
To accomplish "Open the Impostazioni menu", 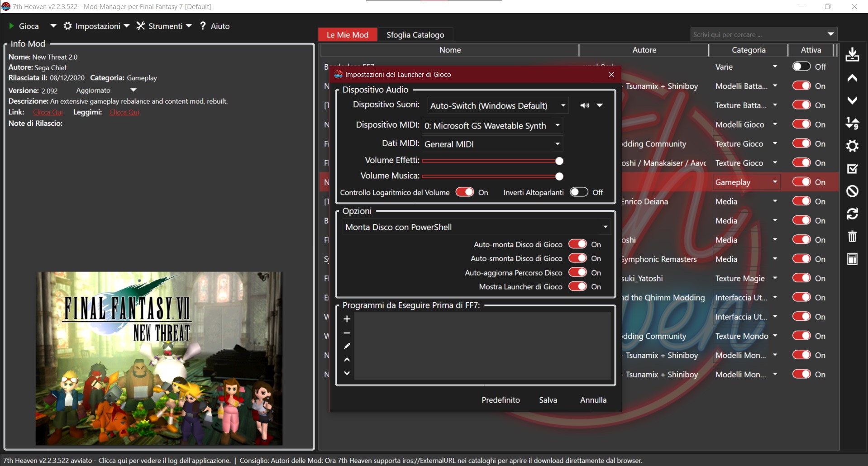I will 96,26.
